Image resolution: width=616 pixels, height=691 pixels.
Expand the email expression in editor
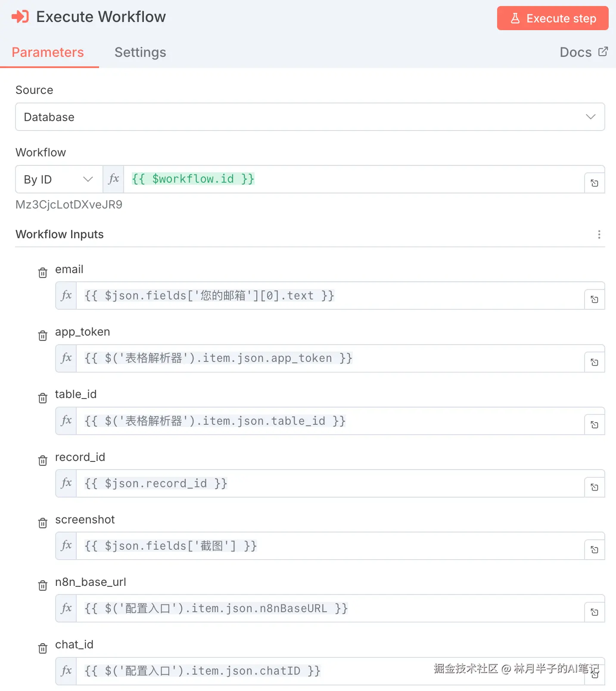(594, 299)
